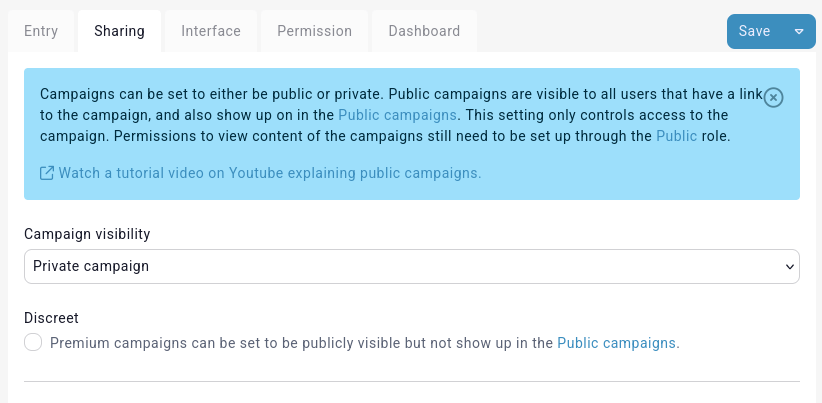Image resolution: width=822 pixels, height=403 pixels.
Task: Dismiss the blue info banner
Action: tap(773, 97)
